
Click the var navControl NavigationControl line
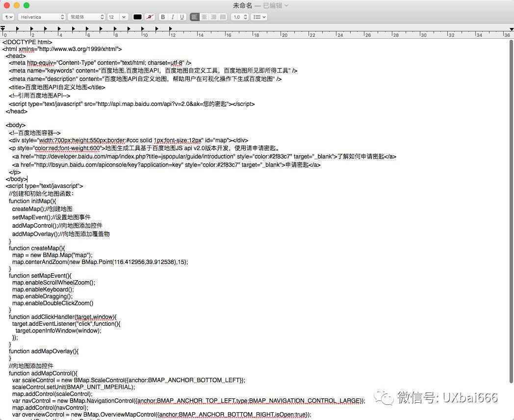[188, 401]
